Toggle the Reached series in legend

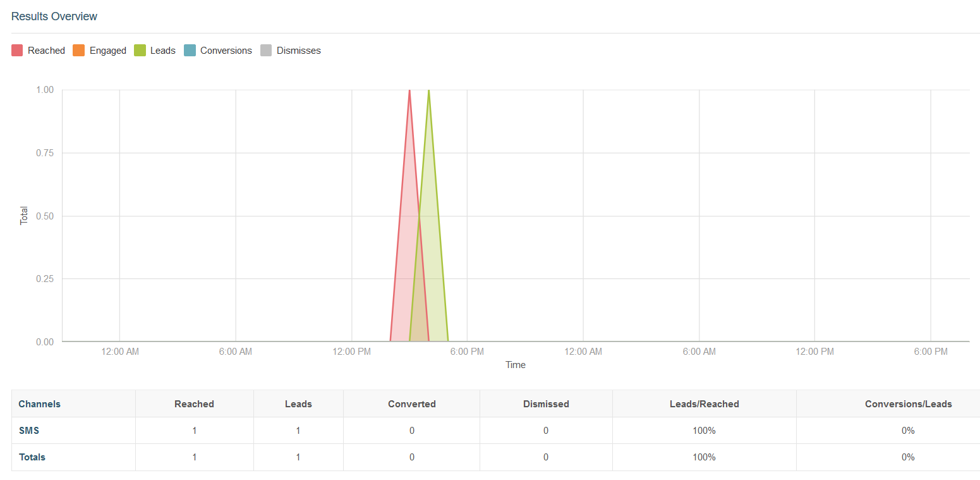39,51
